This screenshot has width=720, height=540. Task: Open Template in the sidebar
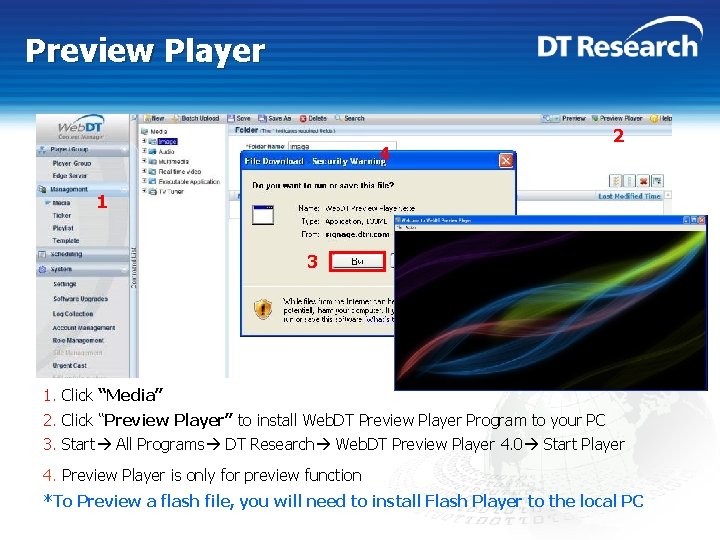coord(66,240)
